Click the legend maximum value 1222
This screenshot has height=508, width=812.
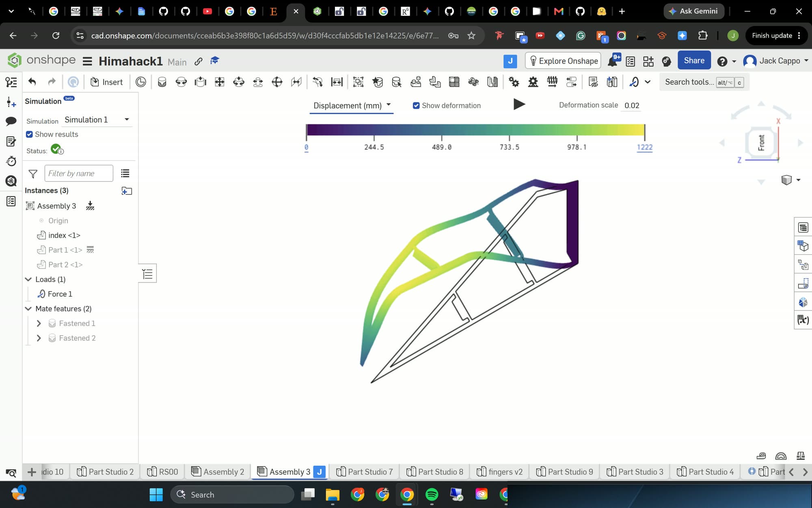[645, 148]
